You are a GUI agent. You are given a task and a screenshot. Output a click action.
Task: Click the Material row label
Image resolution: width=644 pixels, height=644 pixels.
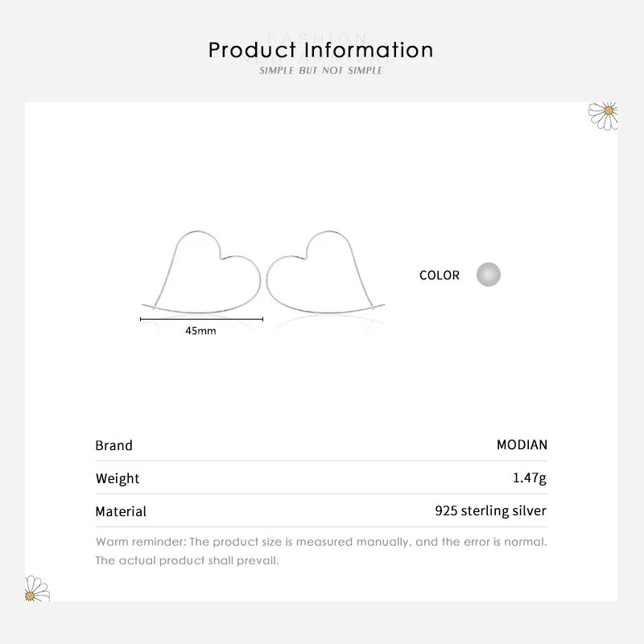[x=121, y=511]
